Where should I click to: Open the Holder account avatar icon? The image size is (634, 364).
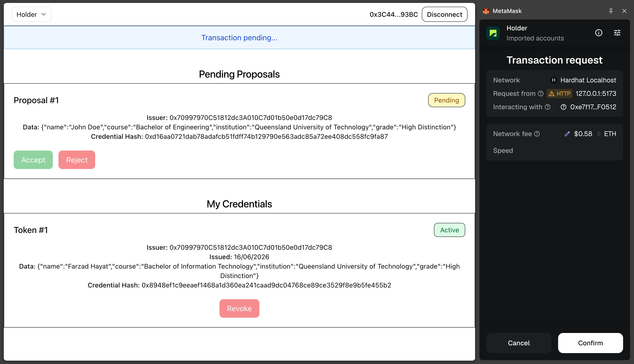(493, 33)
